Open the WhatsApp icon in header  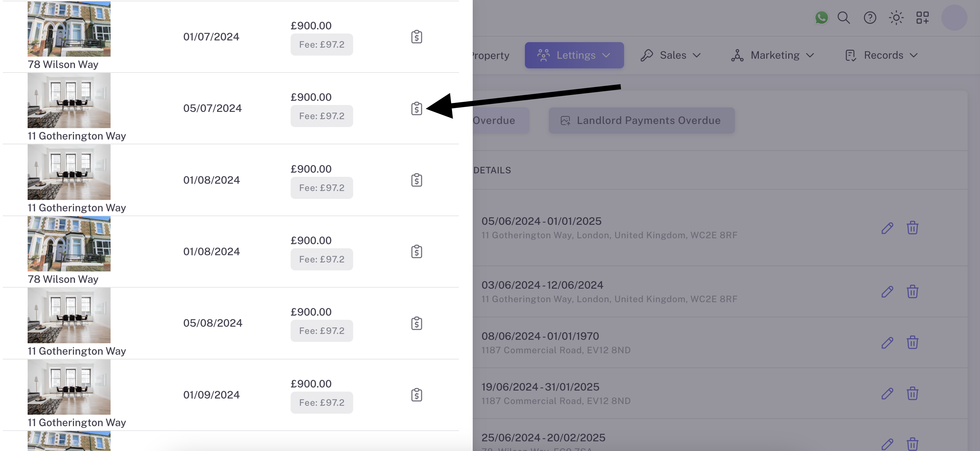tap(821, 18)
